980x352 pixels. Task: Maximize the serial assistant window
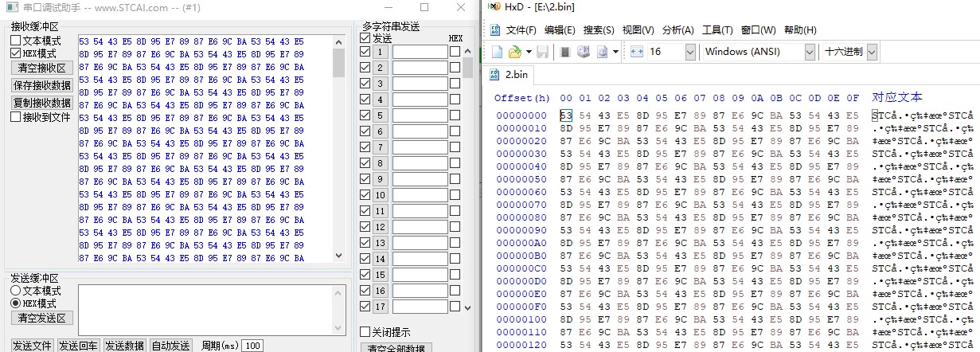424,7
